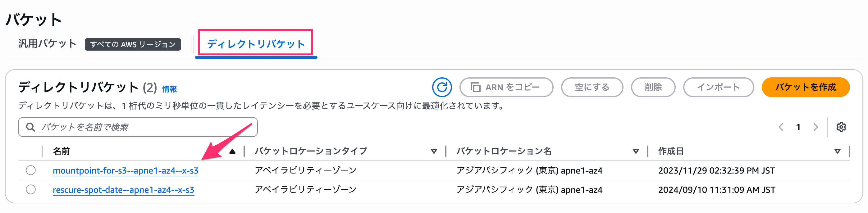Viewport: 868px width, 213px height.
Task: Open the sort control on 作成日 column
Action: pyautogui.click(x=837, y=151)
